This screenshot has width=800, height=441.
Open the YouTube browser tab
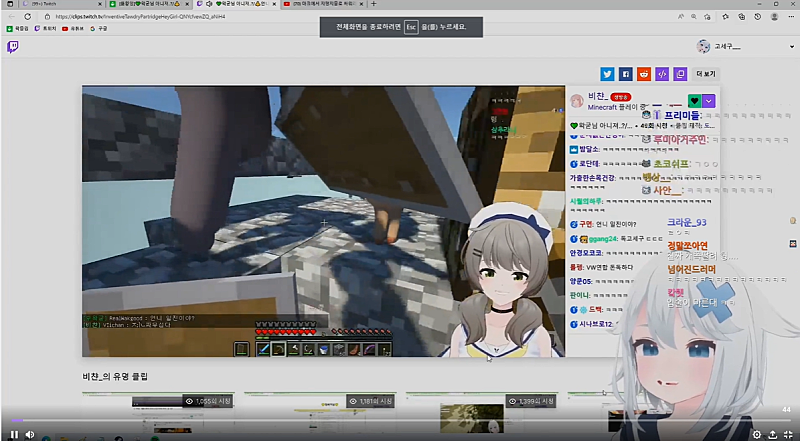click(320, 4)
